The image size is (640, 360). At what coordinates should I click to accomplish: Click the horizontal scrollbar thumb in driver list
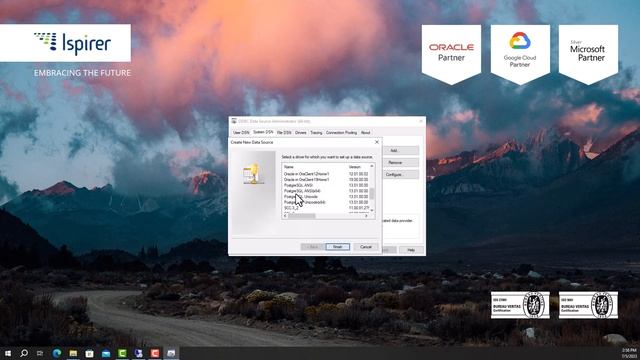tap(302, 216)
